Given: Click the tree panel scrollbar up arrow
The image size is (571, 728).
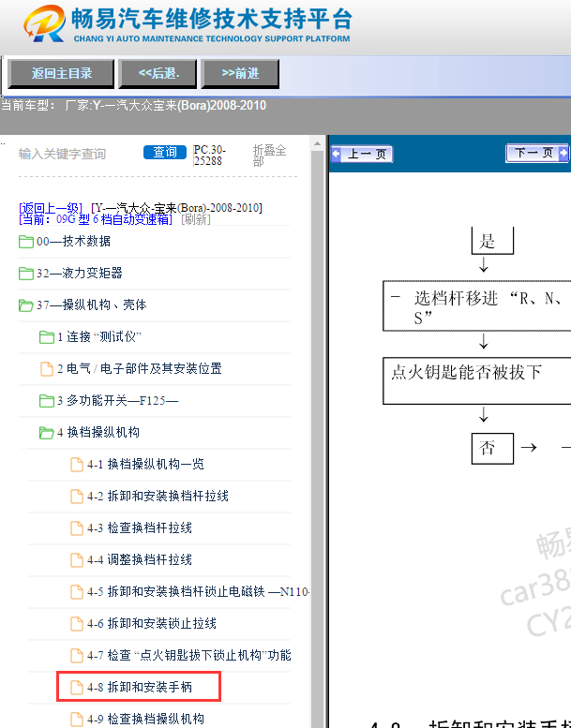Looking at the screenshot, I should (317, 144).
